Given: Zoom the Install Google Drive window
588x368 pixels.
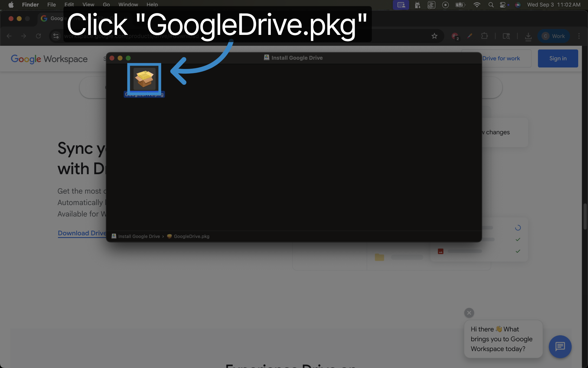Looking at the screenshot, I should click(128, 58).
